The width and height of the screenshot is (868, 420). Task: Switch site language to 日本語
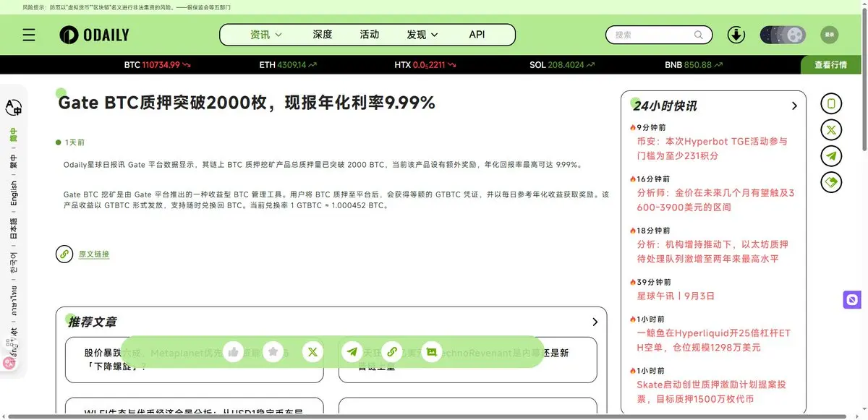14,228
